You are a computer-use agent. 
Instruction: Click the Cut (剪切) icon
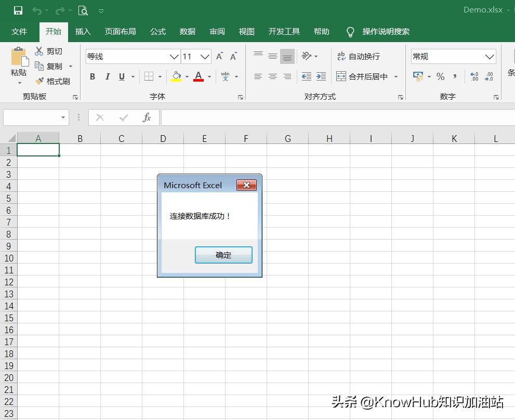click(x=39, y=51)
